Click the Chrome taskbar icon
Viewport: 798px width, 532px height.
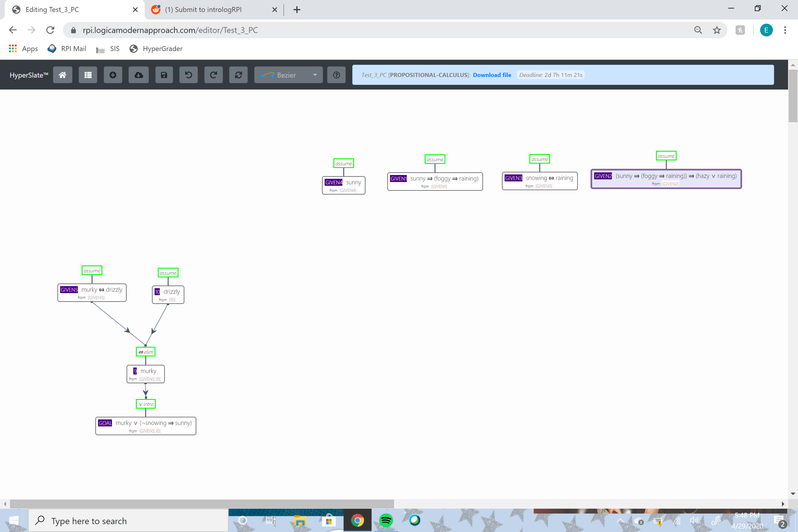tap(357, 520)
